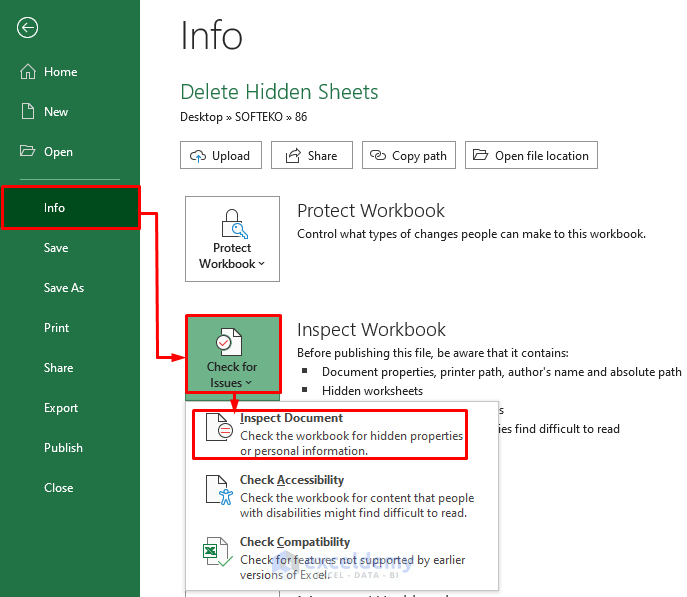
Task: Click 'Control what types of changes' description
Action: tap(471, 234)
